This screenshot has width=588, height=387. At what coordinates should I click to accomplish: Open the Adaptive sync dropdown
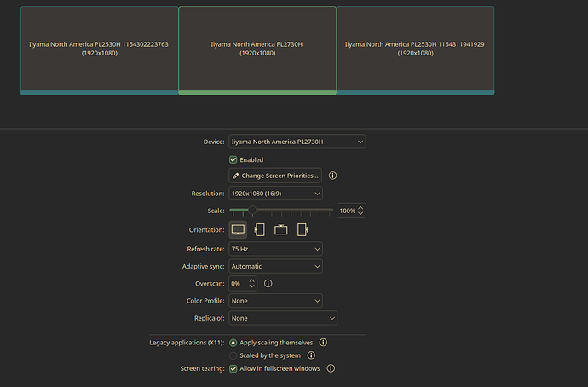pos(275,266)
